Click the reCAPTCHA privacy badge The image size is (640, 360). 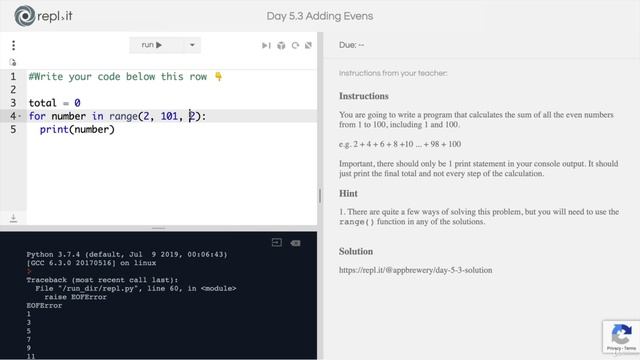(x=621, y=337)
